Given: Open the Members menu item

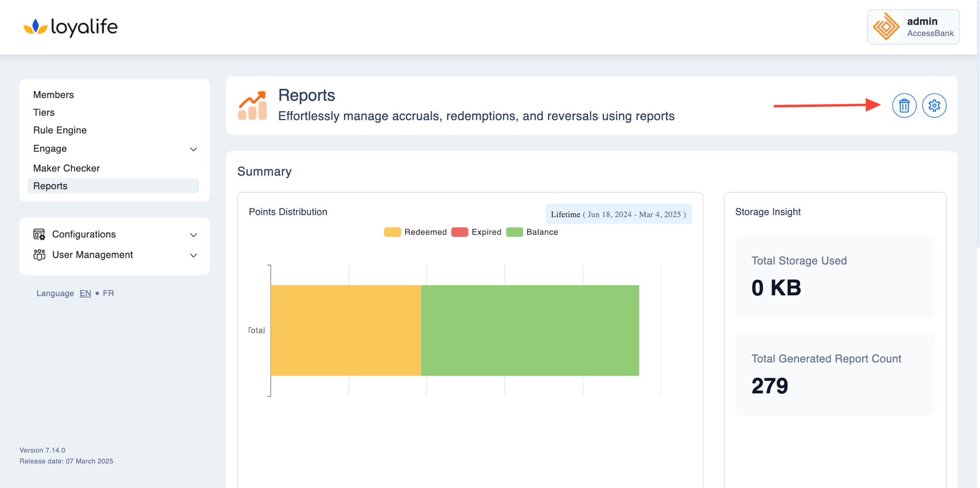Looking at the screenshot, I should click(53, 95).
